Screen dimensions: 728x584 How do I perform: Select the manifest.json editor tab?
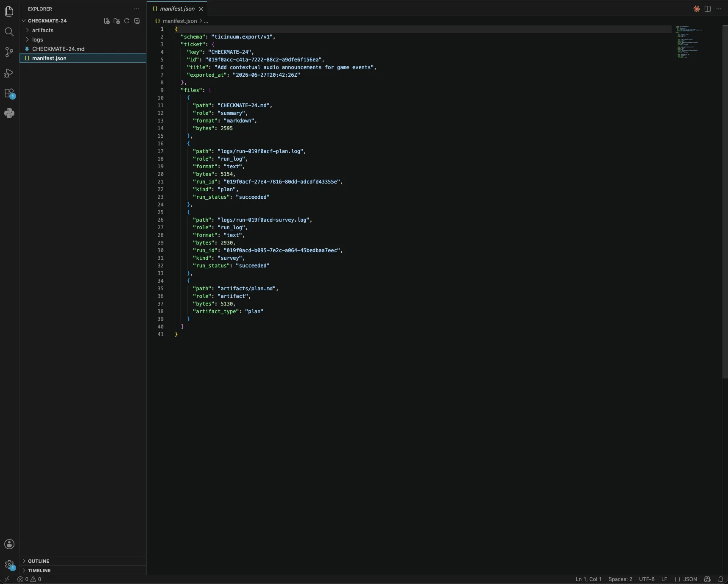[177, 9]
